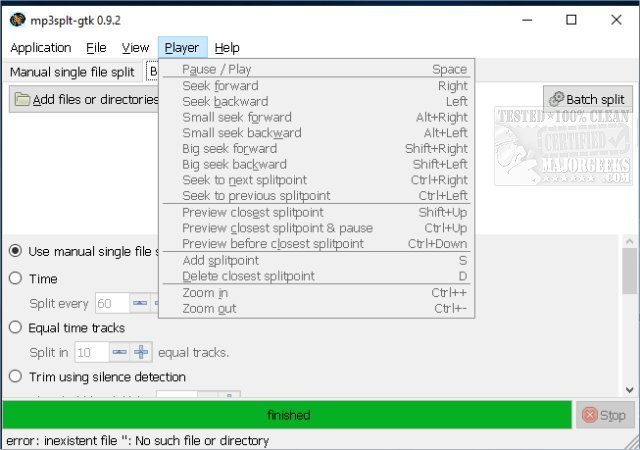Open the Application menu

(x=41, y=48)
